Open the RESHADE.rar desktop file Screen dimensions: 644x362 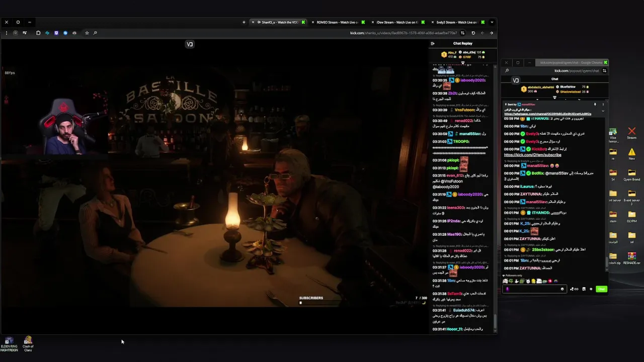pyautogui.click(x=632, y=258)
